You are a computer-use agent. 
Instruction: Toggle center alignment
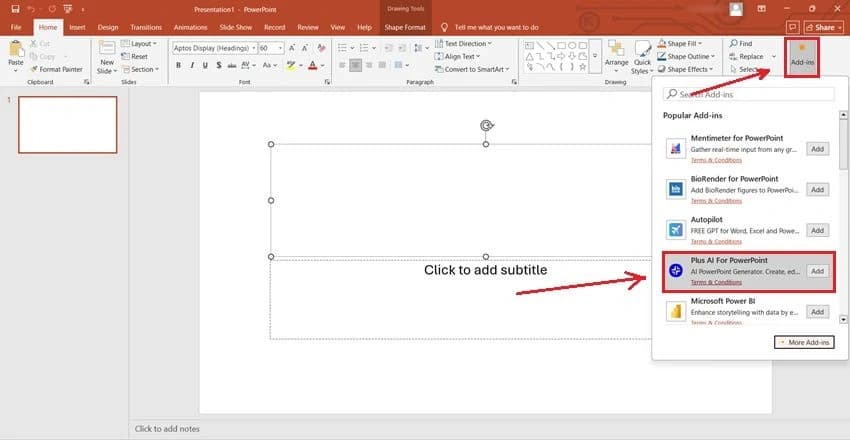(356, 65)
